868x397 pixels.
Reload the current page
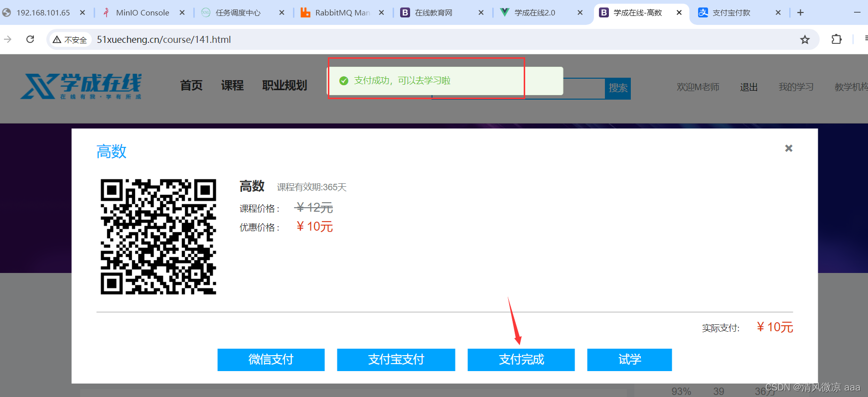pos(30,39)
